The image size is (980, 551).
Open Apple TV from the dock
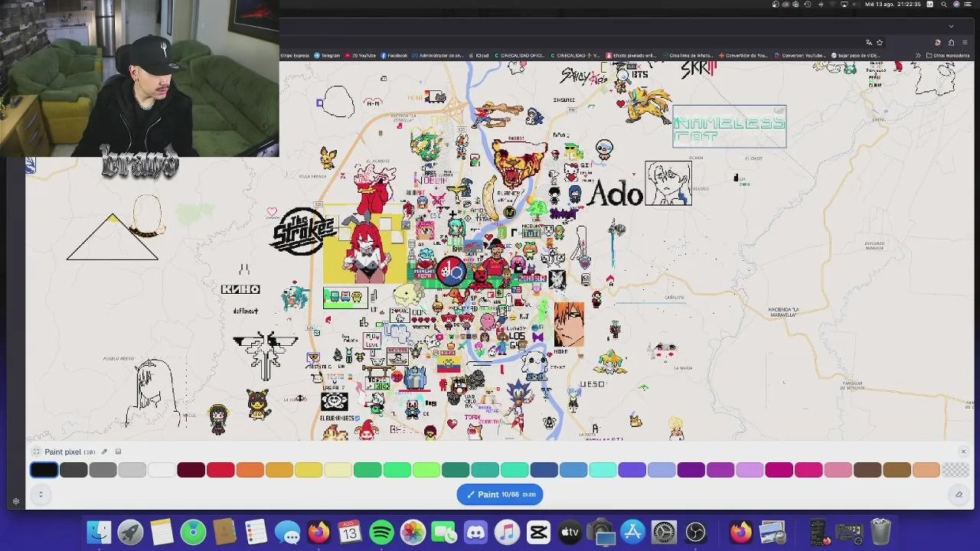pyautogui.click(x=570, y=532)
